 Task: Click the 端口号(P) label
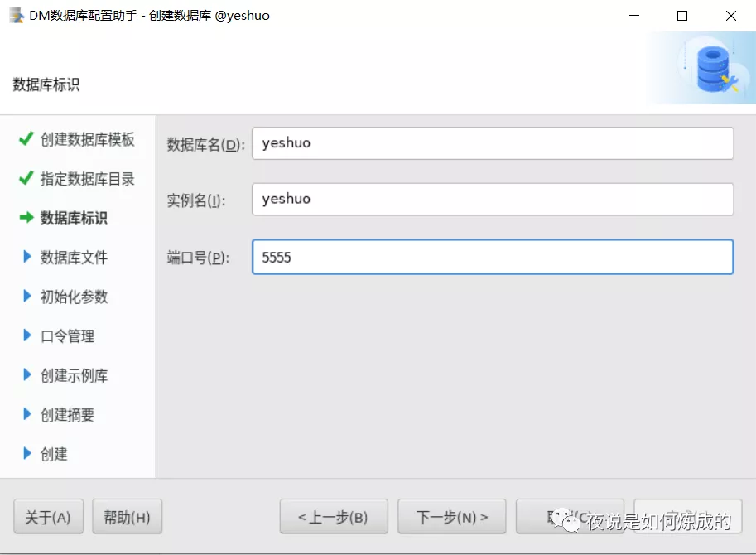tap(198, 258)
